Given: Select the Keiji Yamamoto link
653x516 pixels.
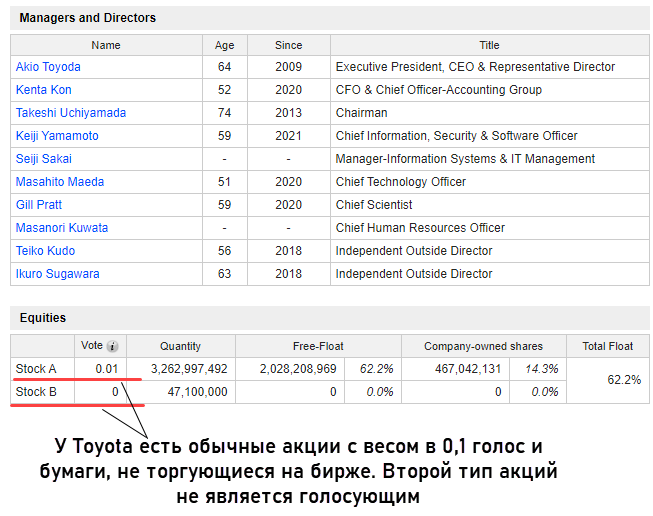Looking at the screenshot, I should click(57, 136).
